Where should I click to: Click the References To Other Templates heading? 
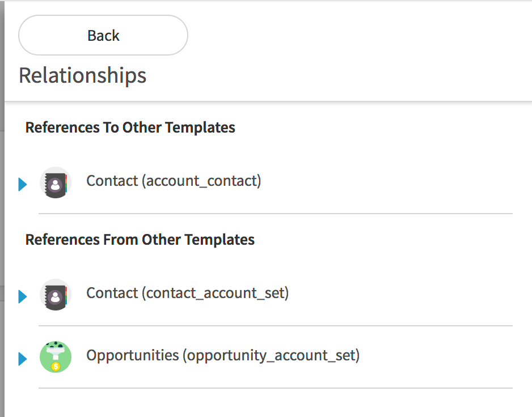130,127
